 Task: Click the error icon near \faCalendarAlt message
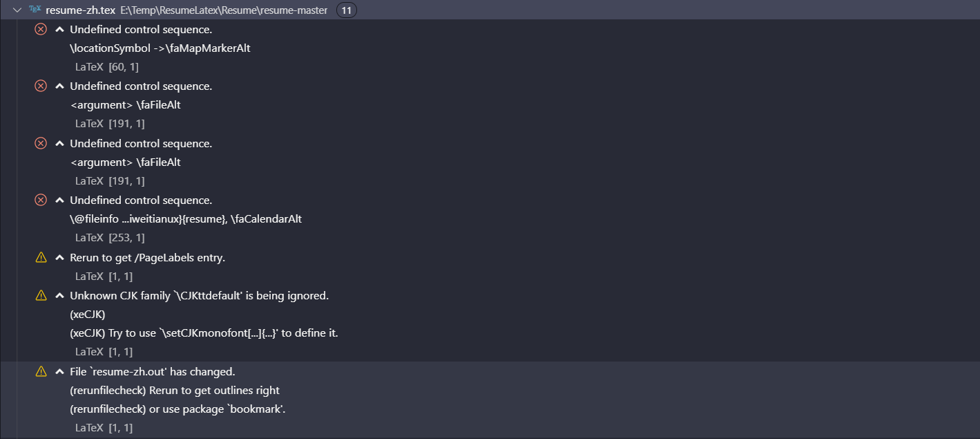coord(40,200)
